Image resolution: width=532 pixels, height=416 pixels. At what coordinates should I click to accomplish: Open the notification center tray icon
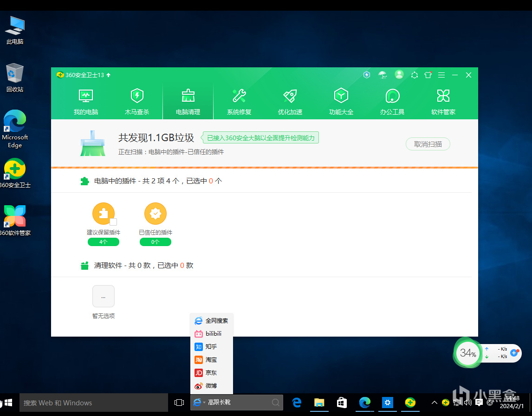[479, 403]
